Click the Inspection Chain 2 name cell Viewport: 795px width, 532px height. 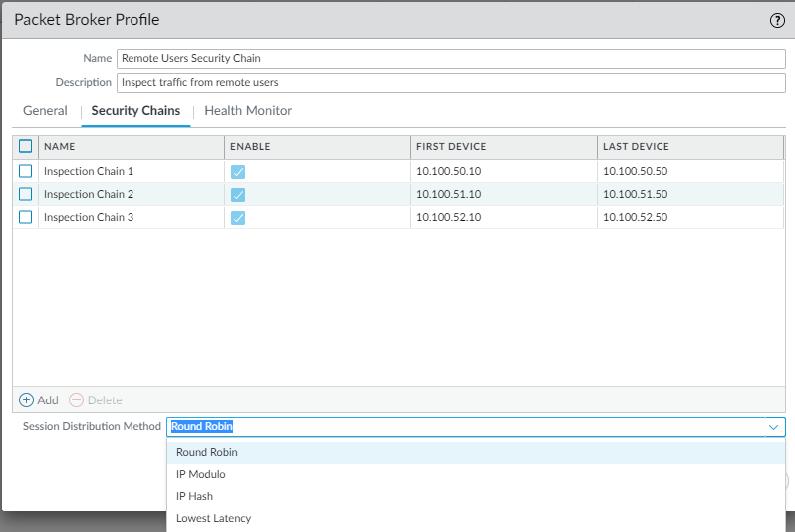point(89,195)
